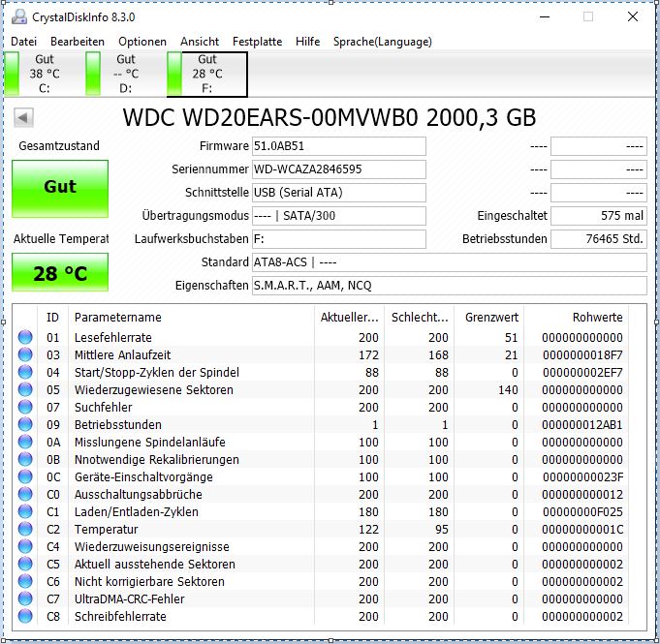Open the Bearbeiten menu
660x644 pixels.
[x=78, y=42]
